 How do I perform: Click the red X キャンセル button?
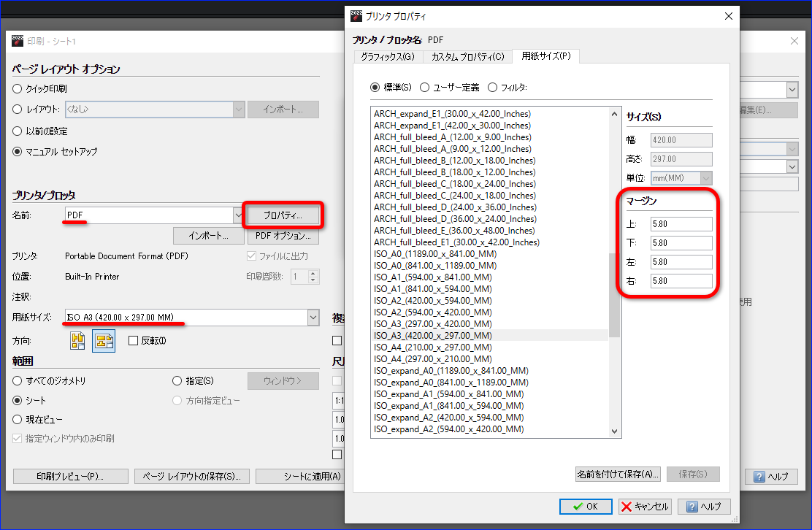click(646, 506)
